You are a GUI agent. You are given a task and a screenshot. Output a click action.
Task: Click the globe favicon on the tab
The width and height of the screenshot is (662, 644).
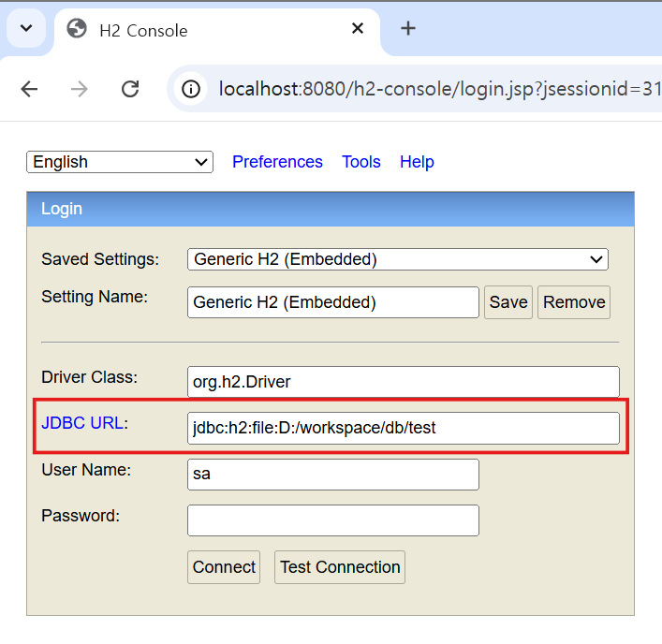pos(77,29)
